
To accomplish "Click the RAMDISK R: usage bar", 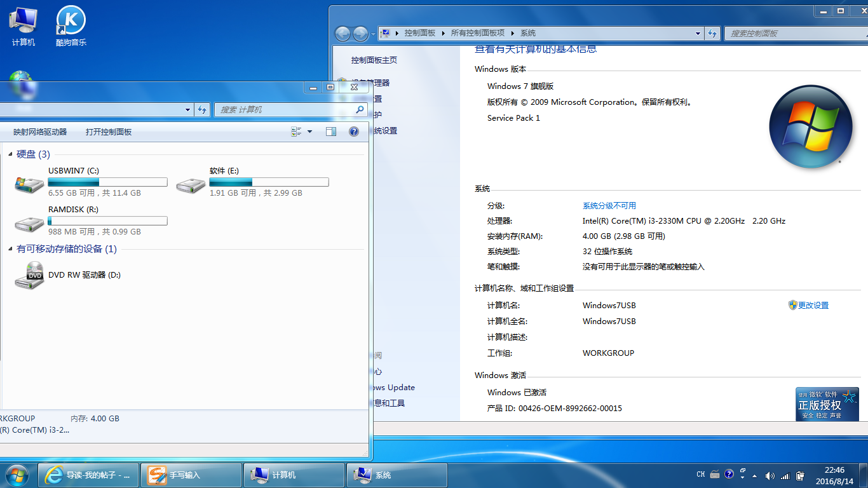I will pyautogui.click(x=108, y=221).
